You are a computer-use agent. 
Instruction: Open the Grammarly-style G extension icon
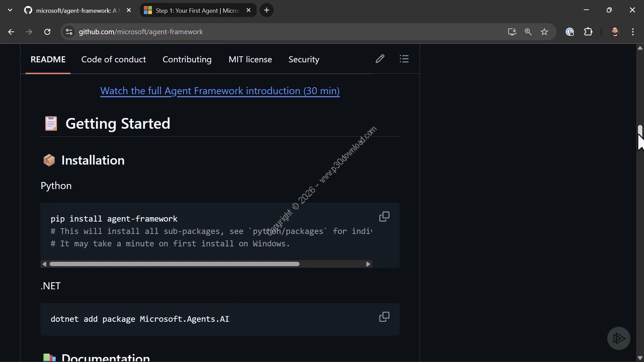[570, 32]
